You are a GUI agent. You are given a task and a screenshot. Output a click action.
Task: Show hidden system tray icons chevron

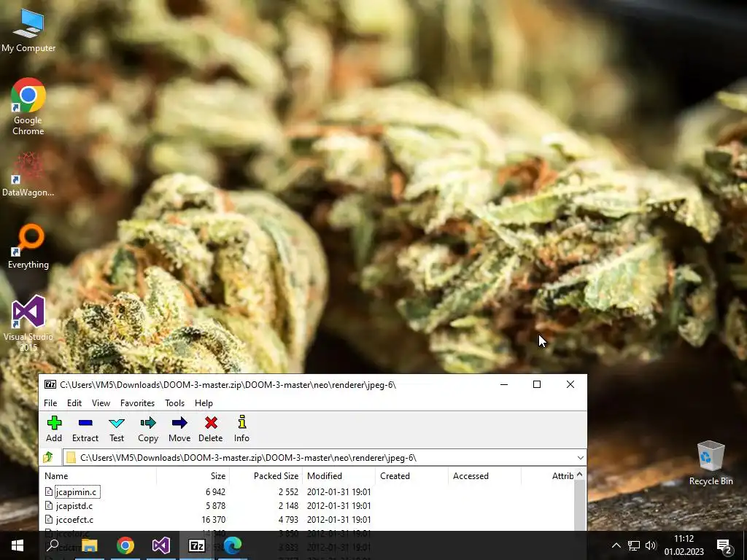click(x=616, y=545)
